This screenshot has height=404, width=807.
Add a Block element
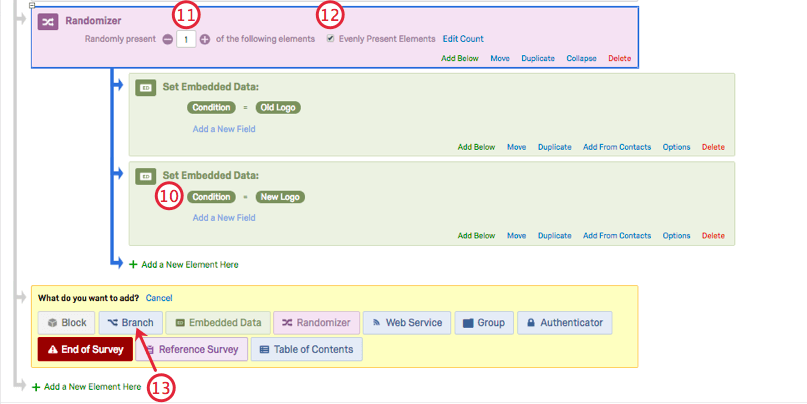[x=66, y=323]
